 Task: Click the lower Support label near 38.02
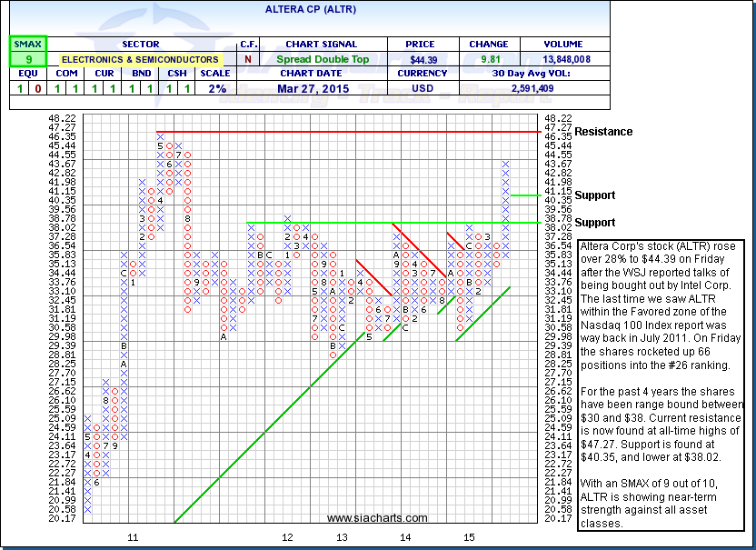click(x=594, y=223)
